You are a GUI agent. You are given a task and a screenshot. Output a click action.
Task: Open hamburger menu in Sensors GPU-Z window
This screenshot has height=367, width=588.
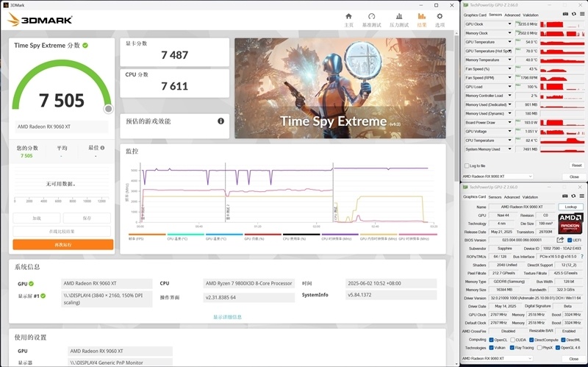click(x=582, y=14)
